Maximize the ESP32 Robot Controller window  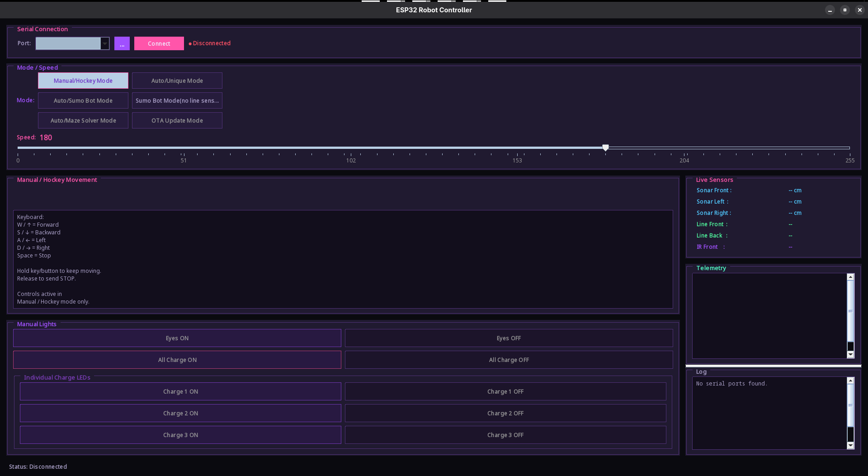845,10
